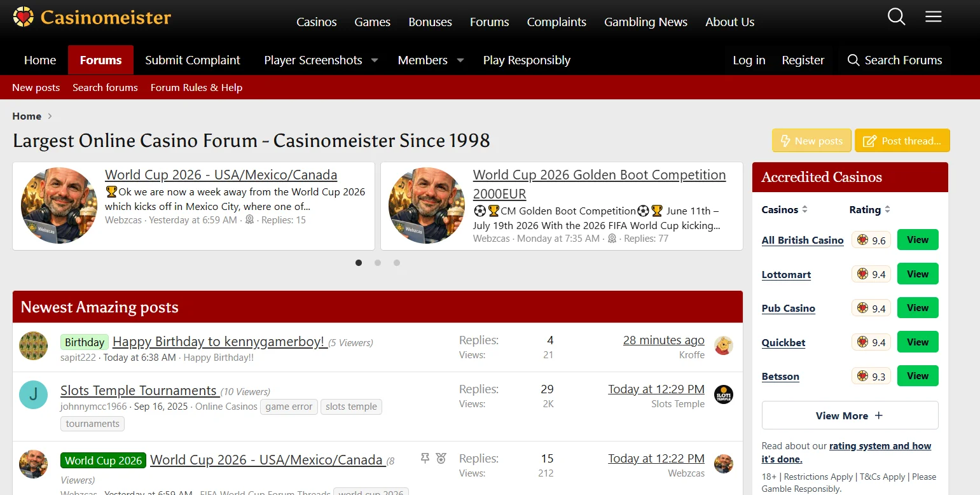The image size is (980, 495).
Task: Click World Cup 2026 green prefix label
Action: coord(104,461)
